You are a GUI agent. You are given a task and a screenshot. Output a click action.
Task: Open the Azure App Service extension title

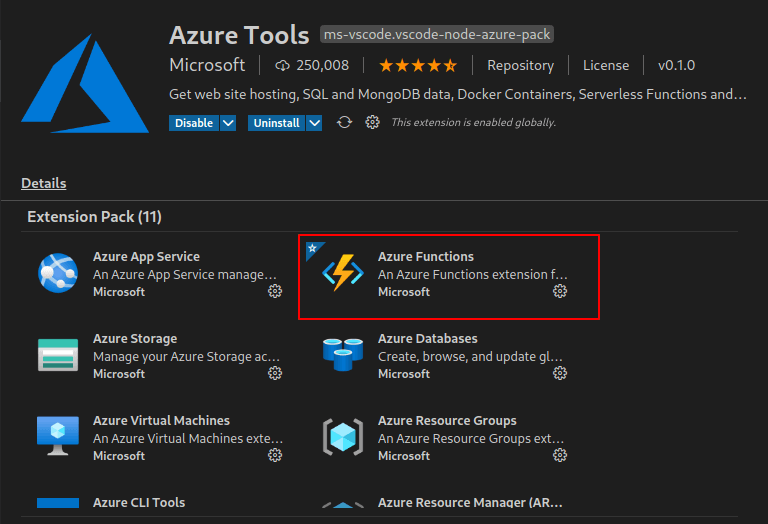tap(146, 256)
